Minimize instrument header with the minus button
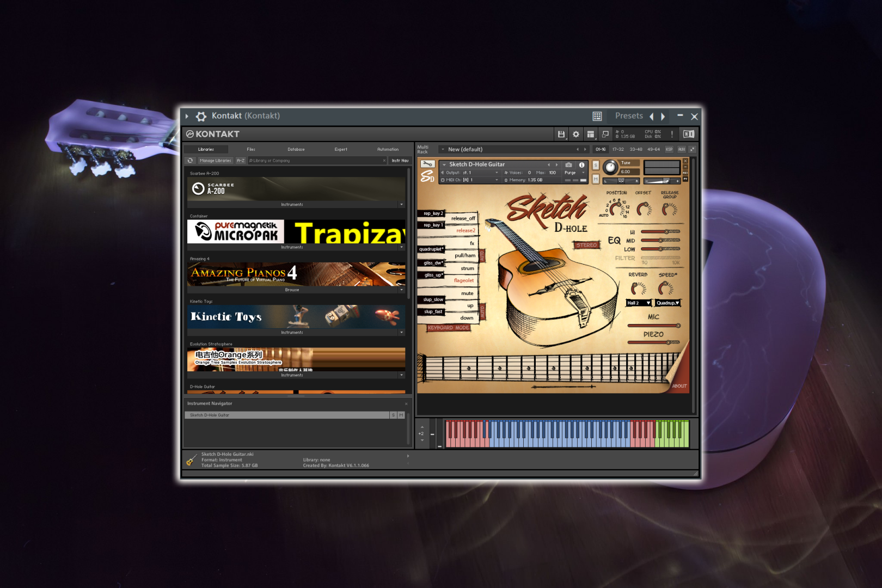This screenshot has width=882, height=588. point(685,167)
